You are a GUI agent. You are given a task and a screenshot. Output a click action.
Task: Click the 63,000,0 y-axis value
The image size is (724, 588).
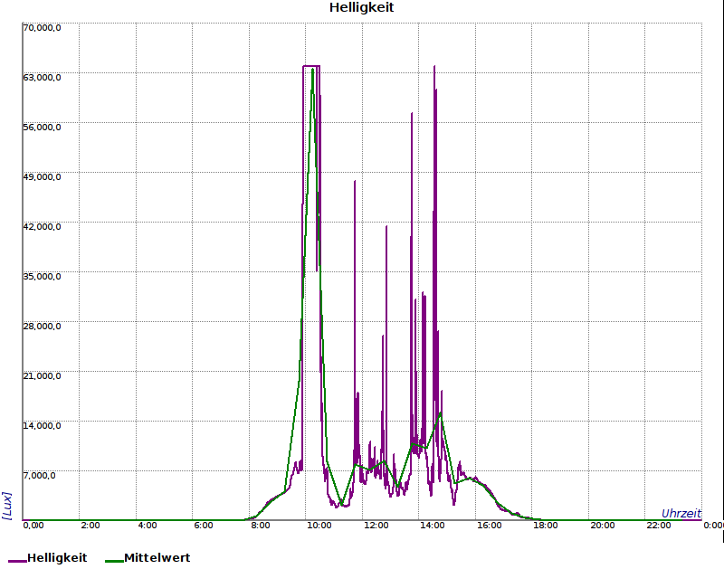[42, 78]
